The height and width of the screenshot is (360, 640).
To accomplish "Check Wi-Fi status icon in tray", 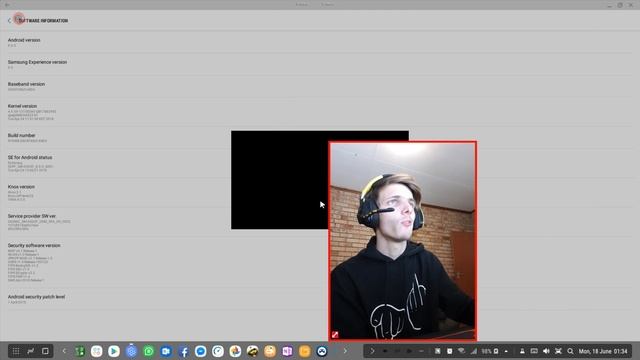I will [x=462, y=351].
